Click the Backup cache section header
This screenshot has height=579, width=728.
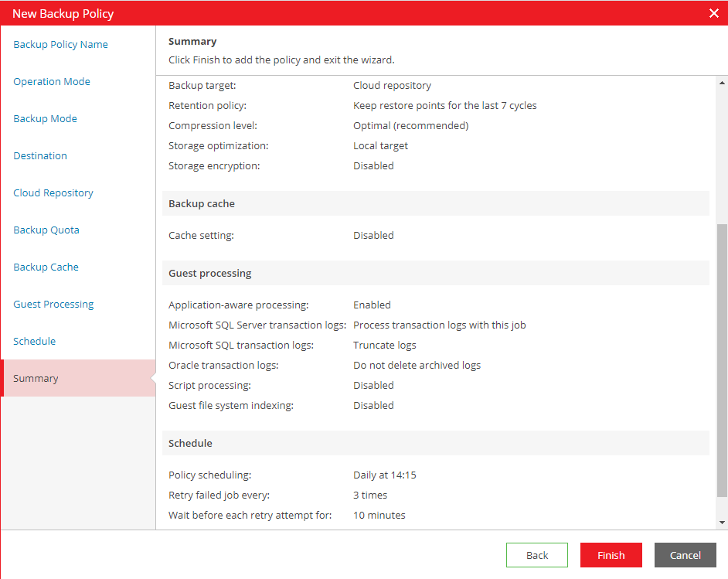pyautogui.click(x=202, y=204)
